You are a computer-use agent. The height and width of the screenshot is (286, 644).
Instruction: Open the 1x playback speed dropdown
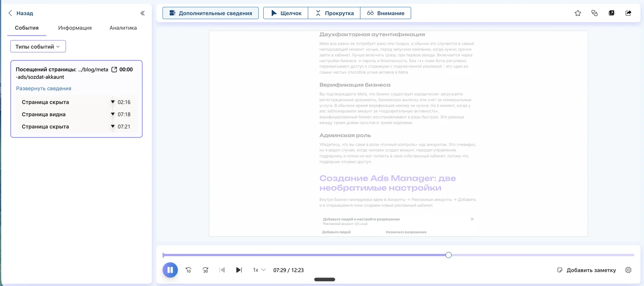coord(259,270)
